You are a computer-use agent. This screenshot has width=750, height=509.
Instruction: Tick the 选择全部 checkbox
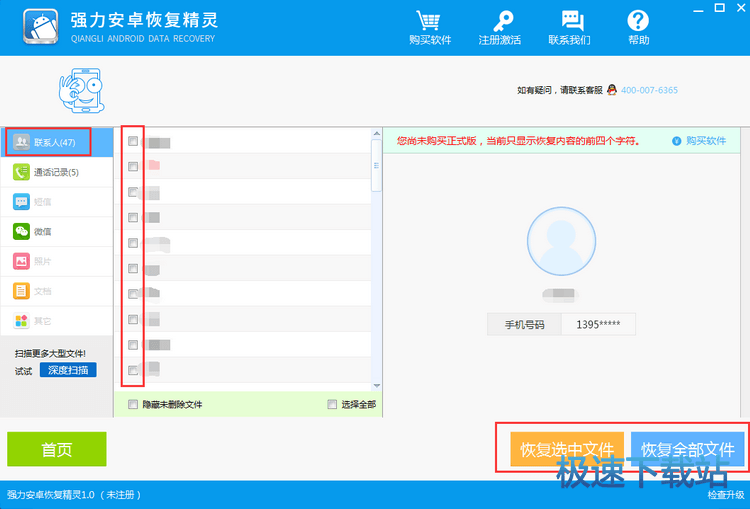pyautogui.click(x=332, y=405)
